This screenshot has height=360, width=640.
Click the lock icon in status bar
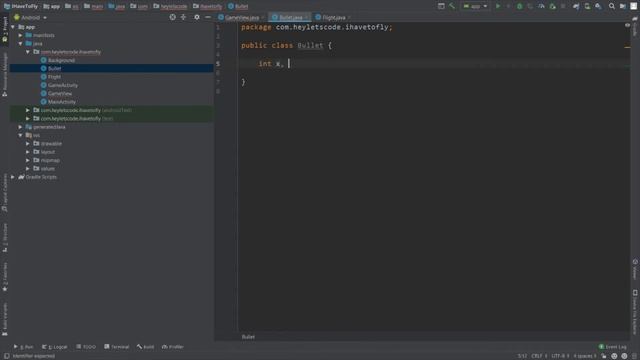point(603,356)
